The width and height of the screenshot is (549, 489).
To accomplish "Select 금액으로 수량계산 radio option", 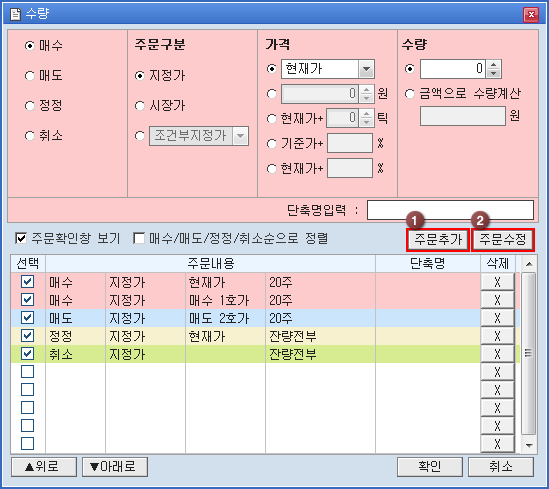I will pyautogui.click(x=410, y=94).
